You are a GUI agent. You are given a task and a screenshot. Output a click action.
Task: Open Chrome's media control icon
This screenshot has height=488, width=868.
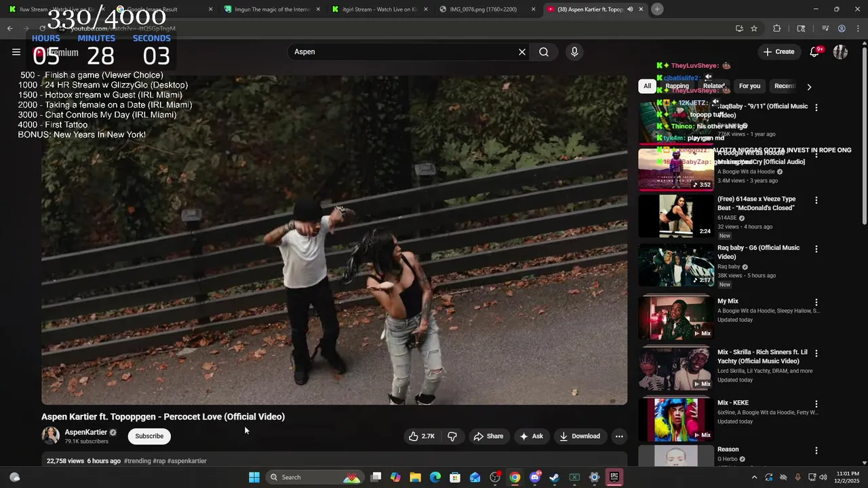coord(825,28)
